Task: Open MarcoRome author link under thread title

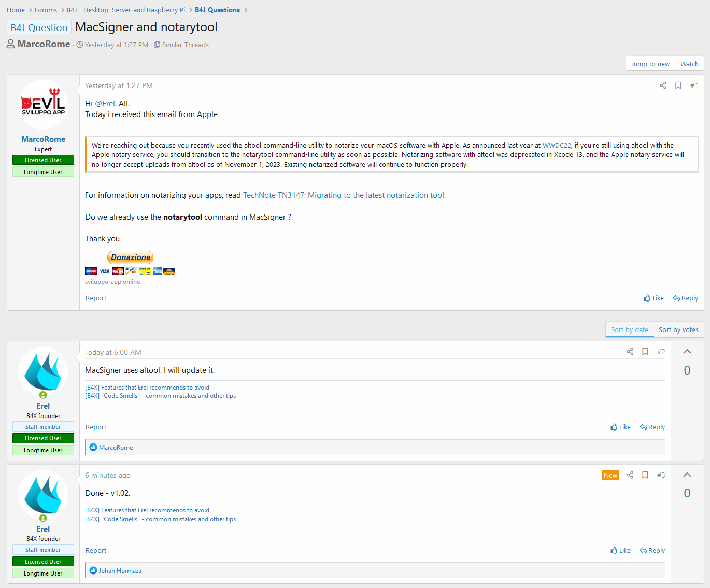Action: 44,44
